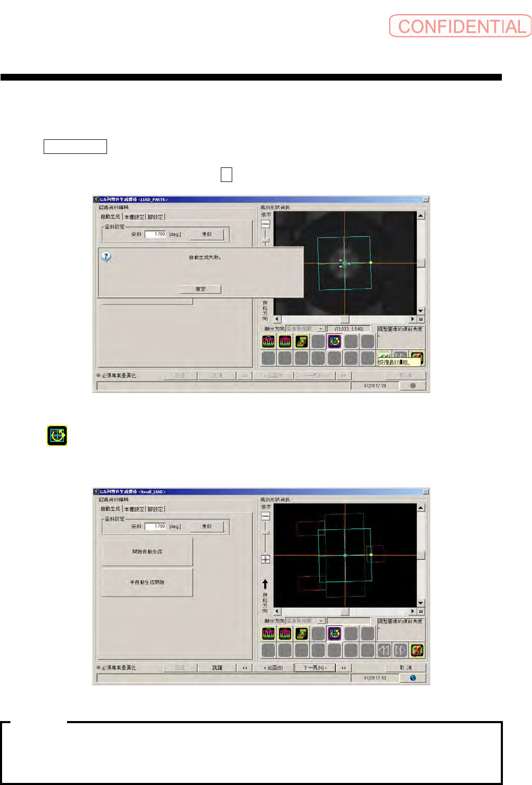In Small_LEAD window, click the horizontal scrollbar thumb

345,611
